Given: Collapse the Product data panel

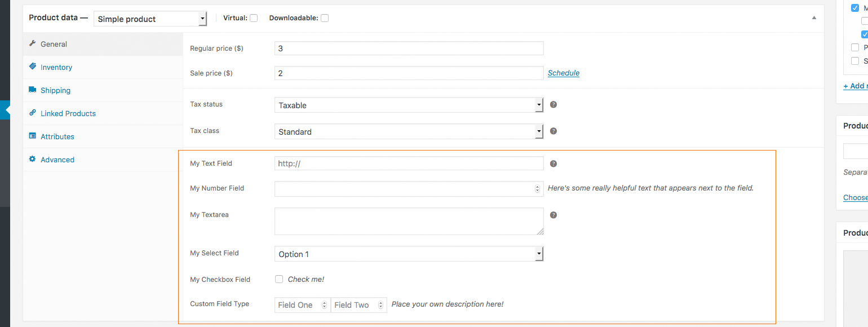Looking at the screenshot, I should 814,17.
